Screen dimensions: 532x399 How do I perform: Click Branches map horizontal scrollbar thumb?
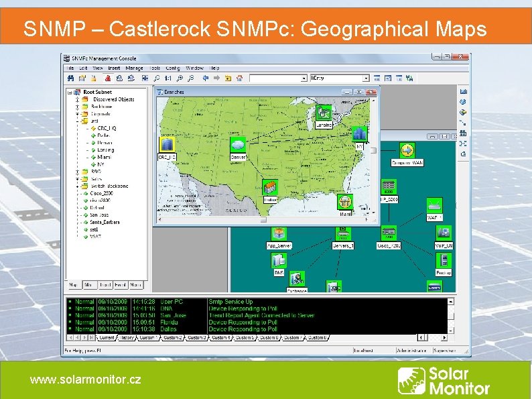(263, 220)
